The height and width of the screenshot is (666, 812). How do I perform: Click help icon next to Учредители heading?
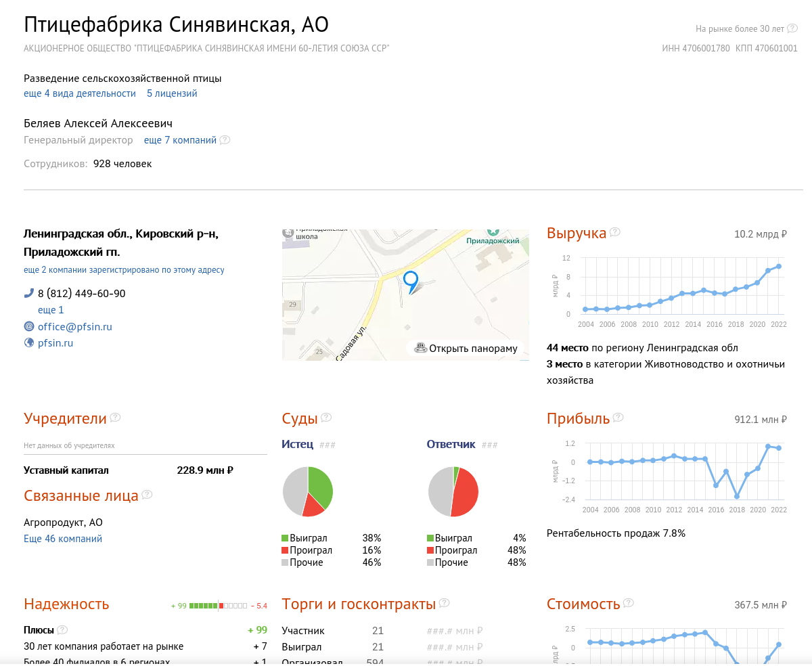[115, 418]
